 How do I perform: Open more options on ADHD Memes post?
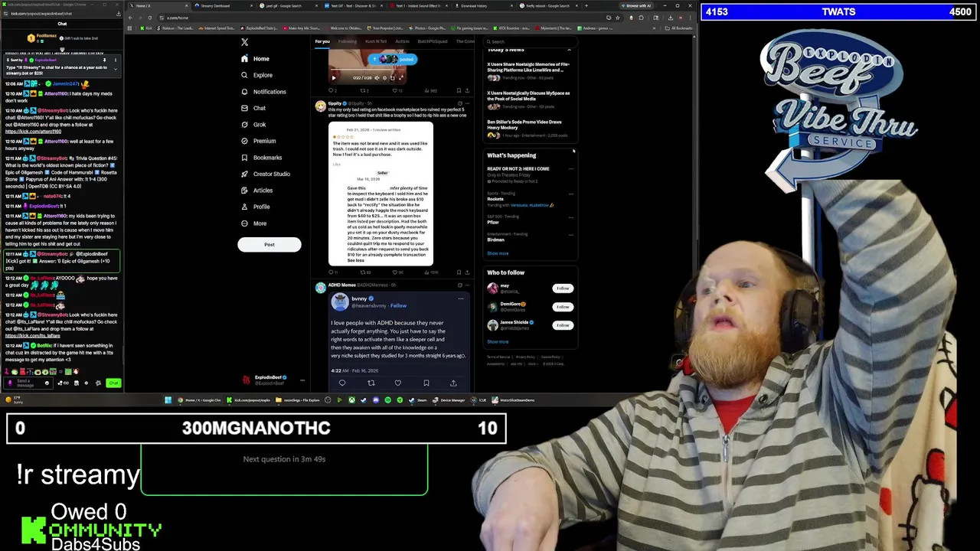coord(468,285)
